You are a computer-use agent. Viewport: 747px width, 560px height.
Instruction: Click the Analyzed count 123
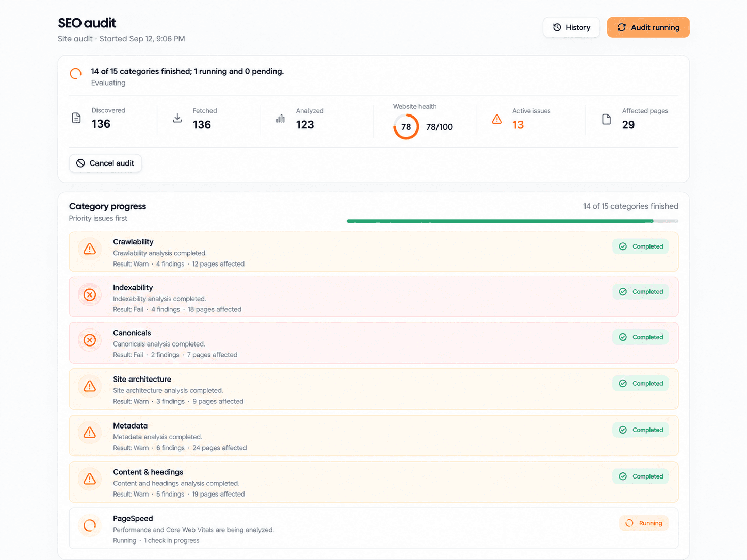click(x=305, y=125)
